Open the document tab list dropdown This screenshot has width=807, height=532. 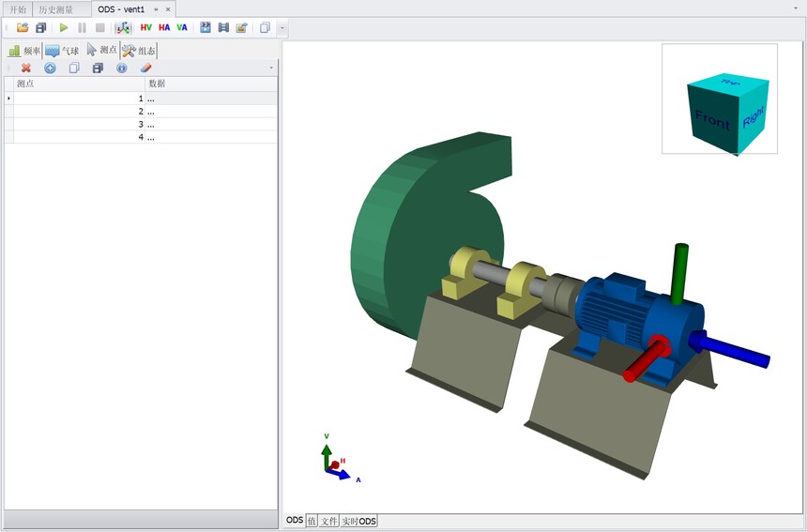click(797, 8)
